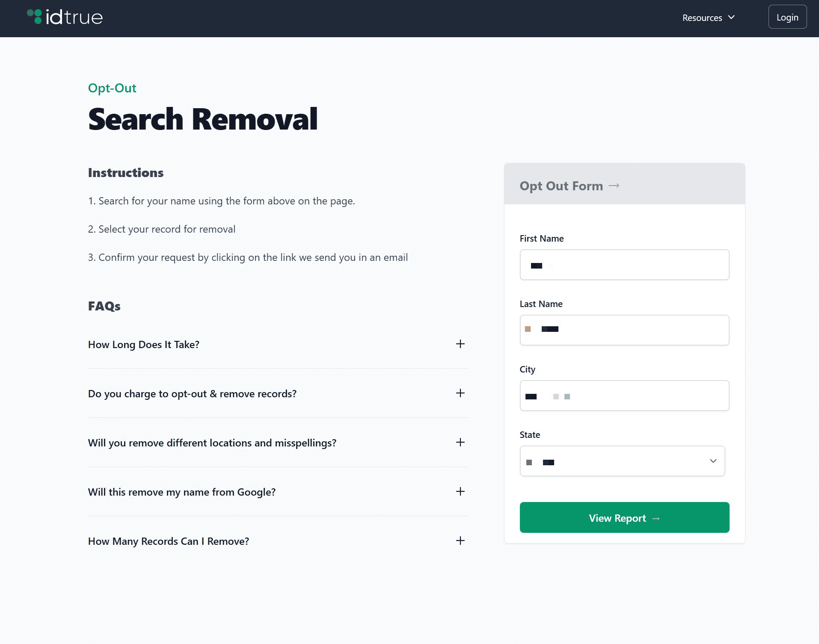Click the Login button
819x644 pixels.
[x=787, y=17]
